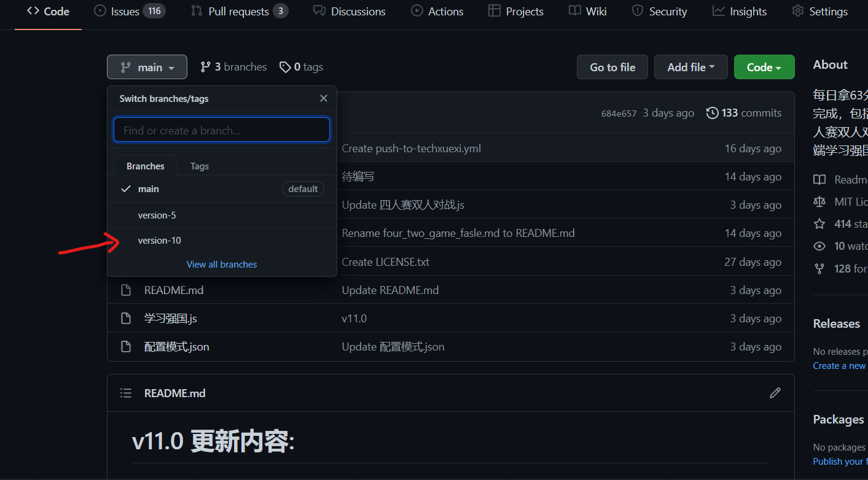Switch to the Tags tab in popup
Image resolution: width=868 pixels, height=480 pixels.
point(200,166)
